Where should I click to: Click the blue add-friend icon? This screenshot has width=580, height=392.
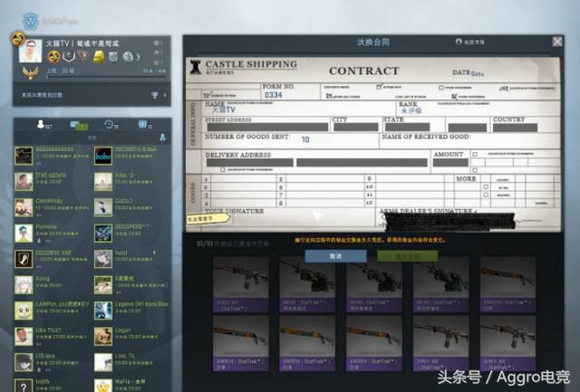point(162,138)
